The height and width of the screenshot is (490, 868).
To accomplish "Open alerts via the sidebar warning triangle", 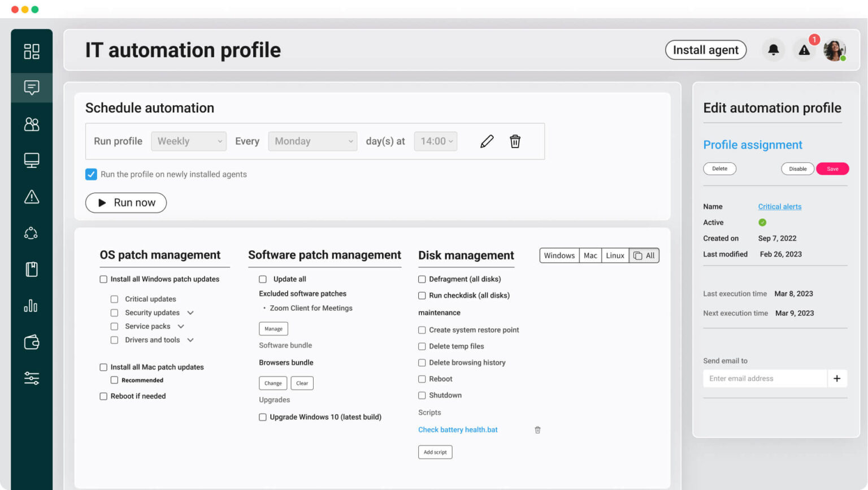I will pos(32,197).
